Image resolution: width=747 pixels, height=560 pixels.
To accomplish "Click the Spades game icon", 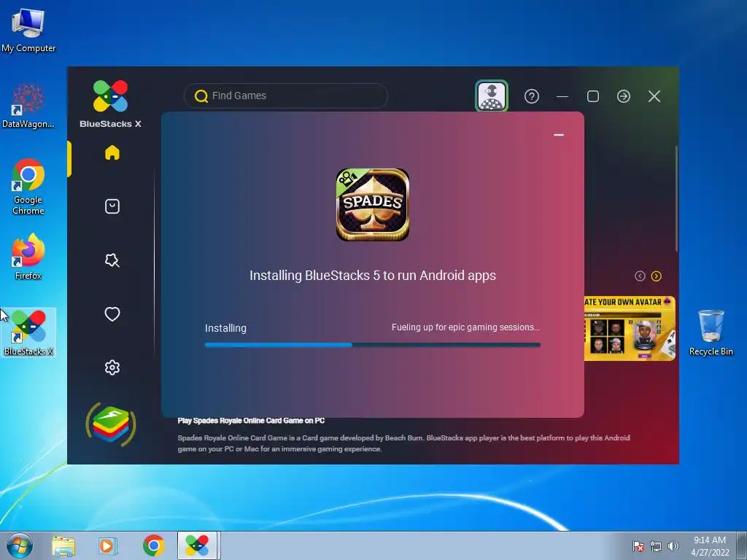I will (373, 205).
